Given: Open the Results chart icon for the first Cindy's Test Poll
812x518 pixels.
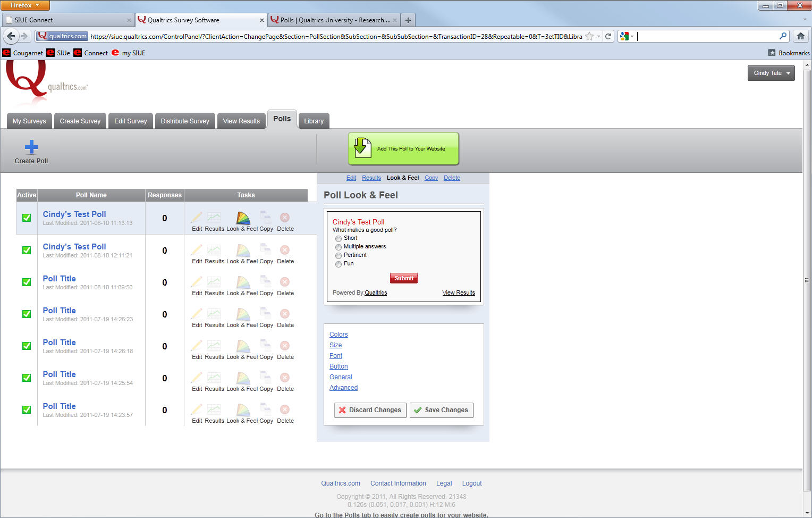Looking at the screenshot, I should [x=214, y=218].
